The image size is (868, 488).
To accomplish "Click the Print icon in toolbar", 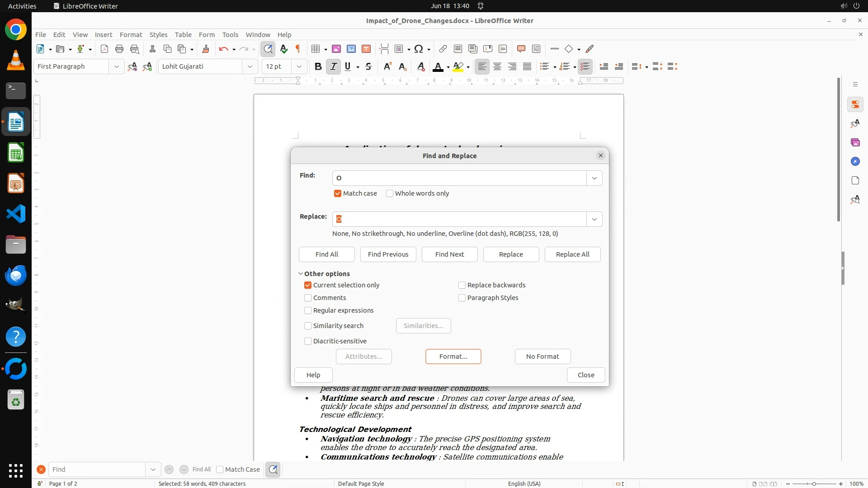I will pos(119,49).
